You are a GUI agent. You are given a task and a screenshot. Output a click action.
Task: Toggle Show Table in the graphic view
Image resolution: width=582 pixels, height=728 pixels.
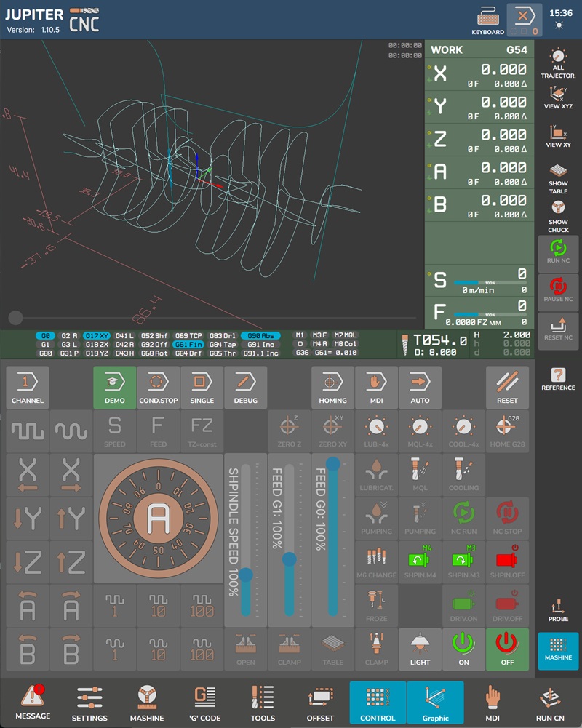[558, 177]
